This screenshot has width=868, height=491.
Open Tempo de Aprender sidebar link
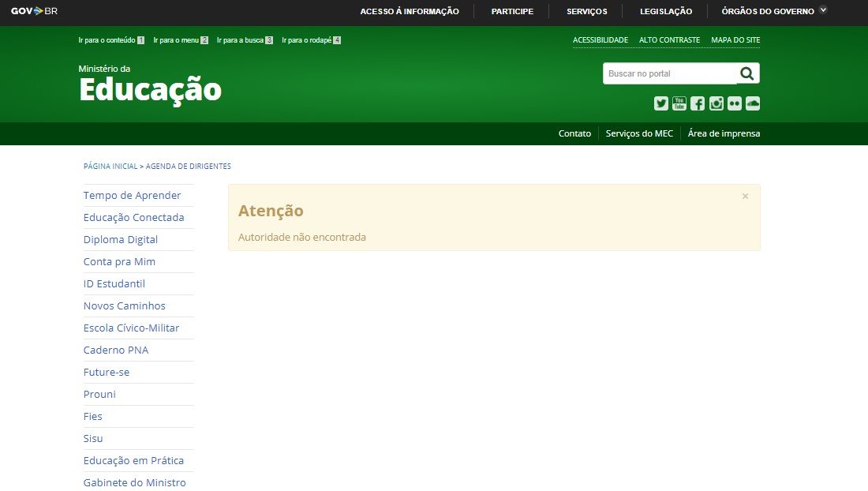pyautogui.click(x=133, y=196)
